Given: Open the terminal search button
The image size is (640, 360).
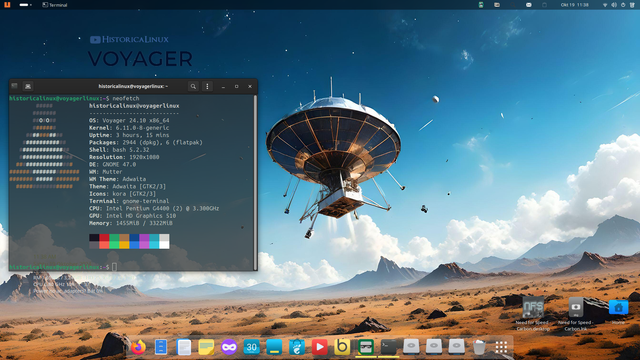Looking at the screenshot, I should pos(193,87).
